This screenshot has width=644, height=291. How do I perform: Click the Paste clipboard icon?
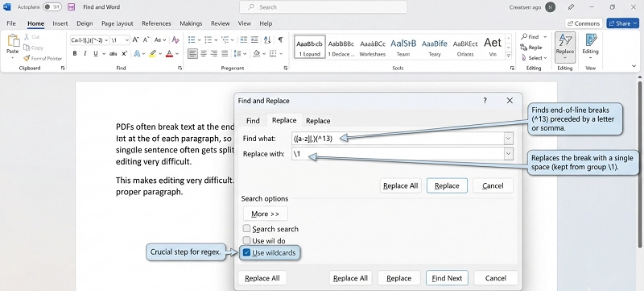13,41
